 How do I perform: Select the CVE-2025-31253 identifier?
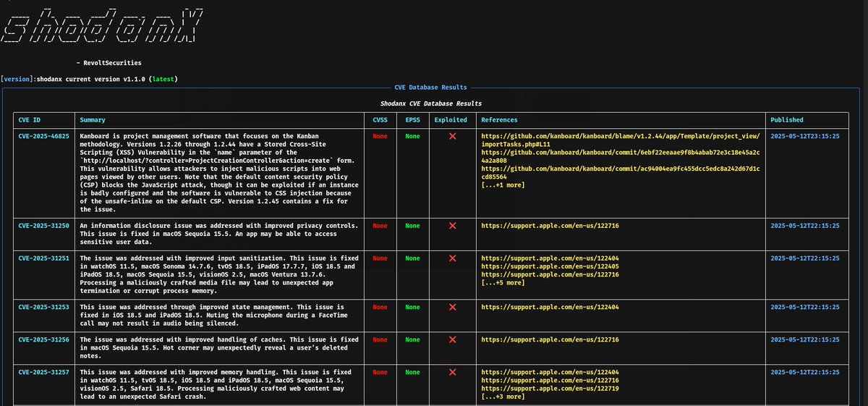pos(43,308)
